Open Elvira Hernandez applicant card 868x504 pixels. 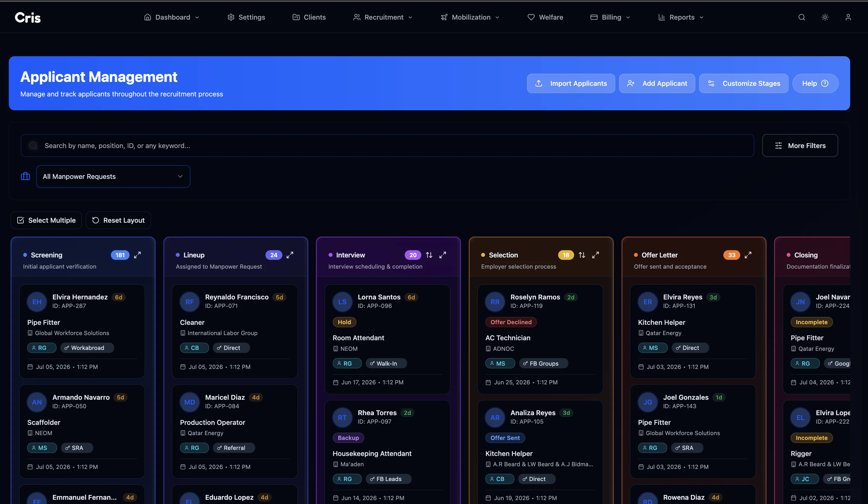[x=82, y=331]
